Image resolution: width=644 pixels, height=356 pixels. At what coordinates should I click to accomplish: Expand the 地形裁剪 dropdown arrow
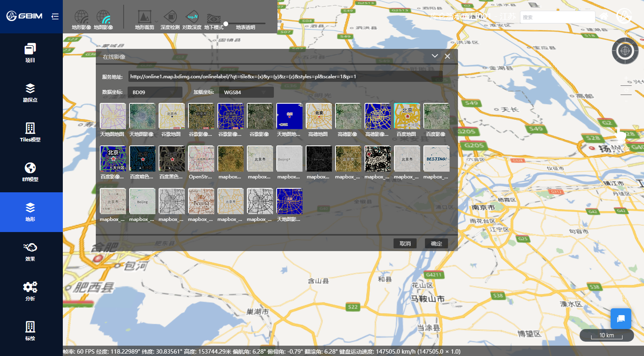click(156, 21)
